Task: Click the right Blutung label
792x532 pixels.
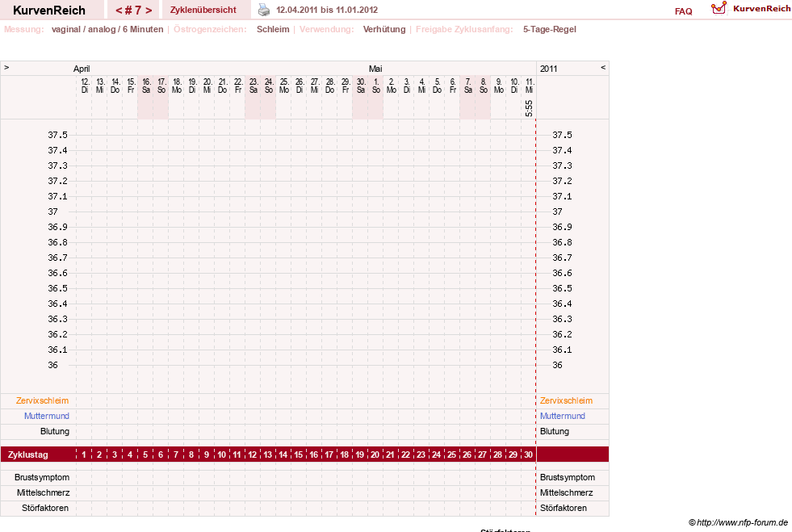Action: point(555,431)
